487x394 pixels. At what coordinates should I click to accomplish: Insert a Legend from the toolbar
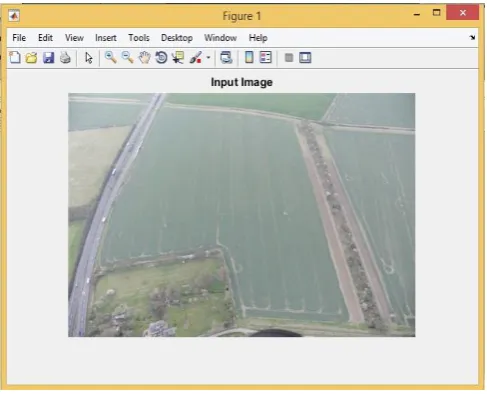click(x=266, y=57)
